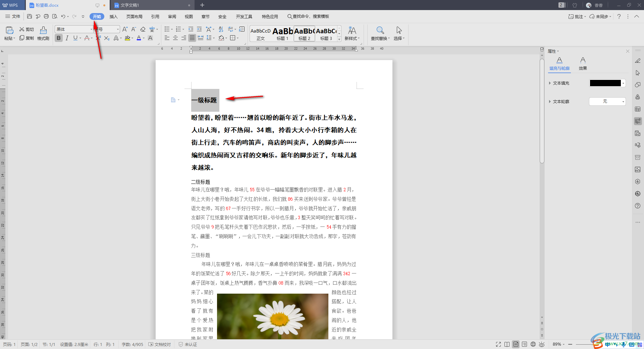Open the font name dropdown (黑体)
The image size is (644, 349).
click(x=91, y=30)
